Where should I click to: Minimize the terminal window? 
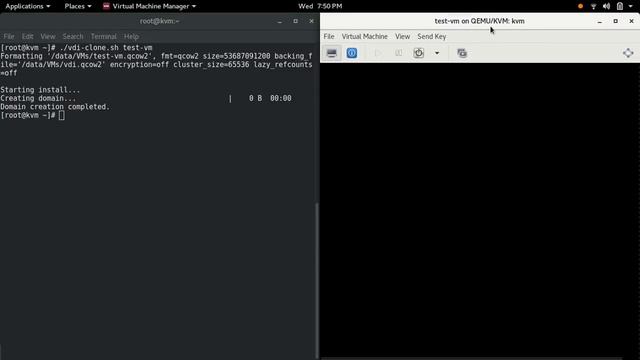click(x=280, y=21)
